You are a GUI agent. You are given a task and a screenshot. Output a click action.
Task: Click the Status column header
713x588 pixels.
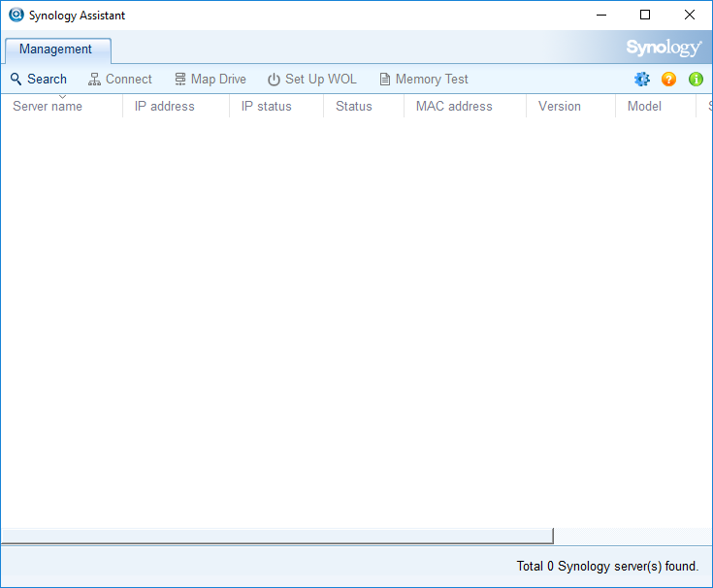pyautogui.click(x=364, y=106)
